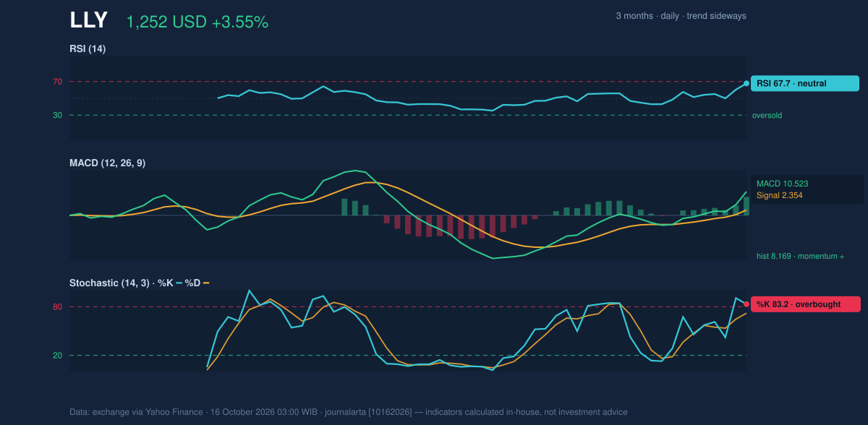The width and height of the screenshot is (868, 425).
Task: Click the MACD (12, 26, 9) panel title
Action: (x=107, y=163)
